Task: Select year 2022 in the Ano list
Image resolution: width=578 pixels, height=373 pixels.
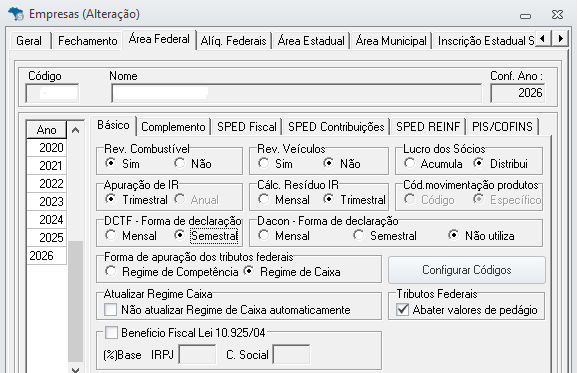Action: 46,184
